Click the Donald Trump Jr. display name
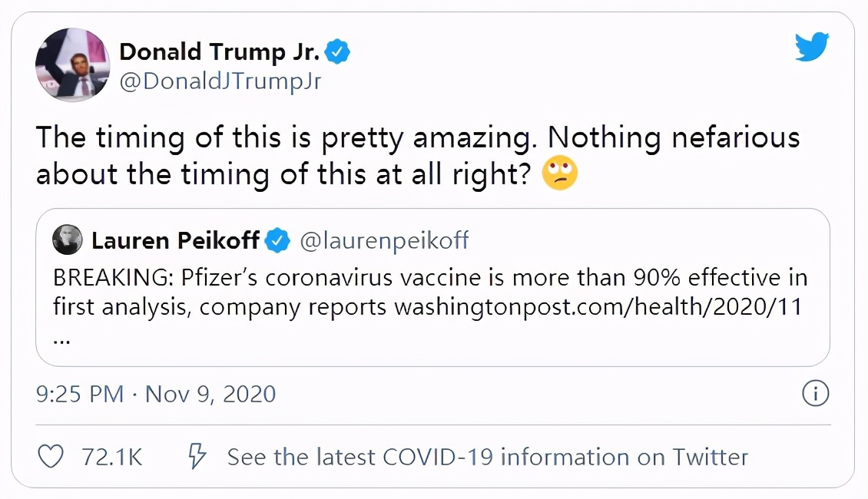This screenshot has height=499, width=868. 218,51
